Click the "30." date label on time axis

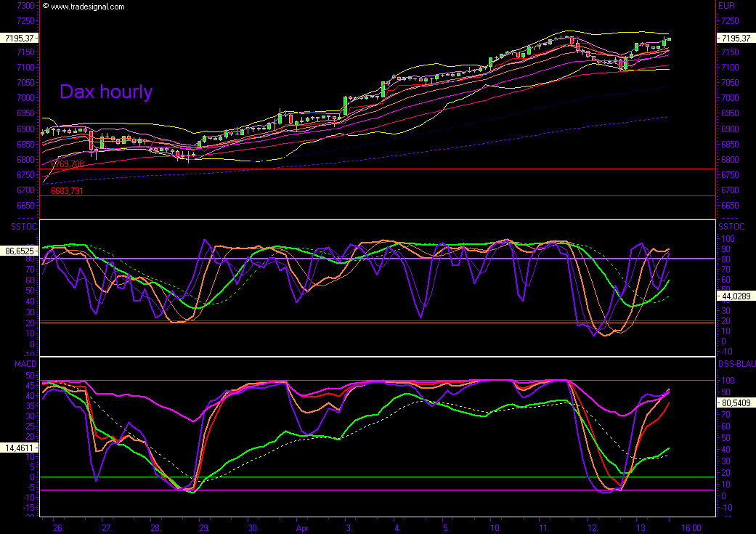click(253, 528)
